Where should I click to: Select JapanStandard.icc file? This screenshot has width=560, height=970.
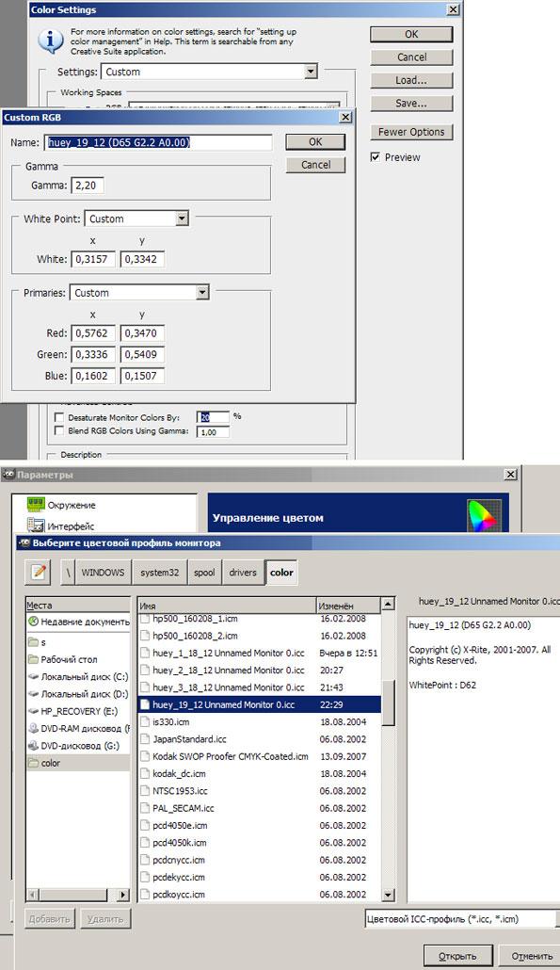pyautogui.click(x=260, y=739)
